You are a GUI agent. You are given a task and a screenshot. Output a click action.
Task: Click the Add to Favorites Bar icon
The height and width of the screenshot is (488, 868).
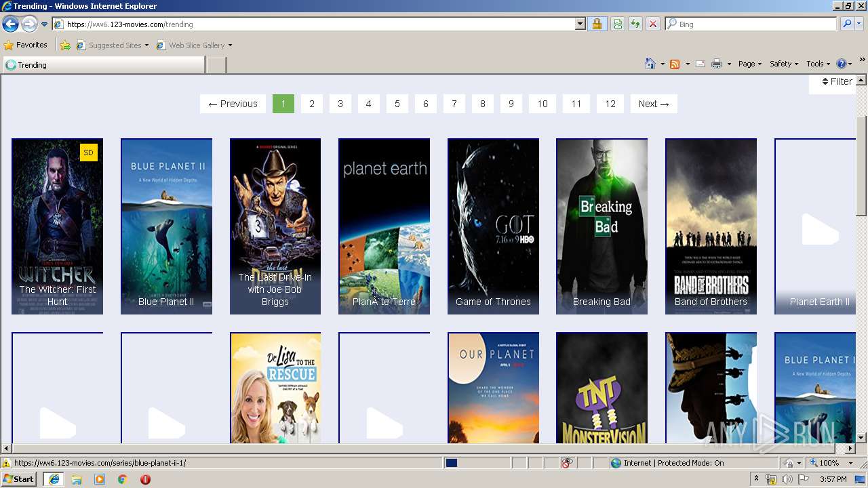65,45
